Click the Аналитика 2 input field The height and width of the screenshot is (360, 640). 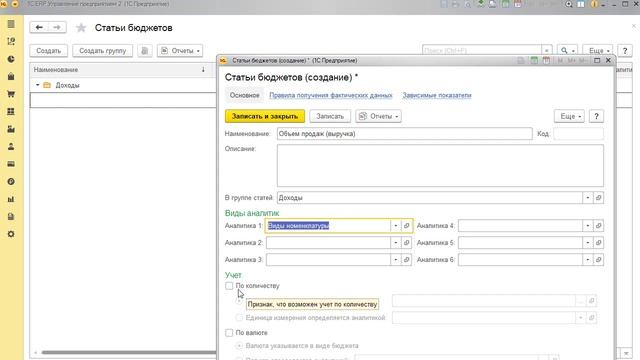329,242
